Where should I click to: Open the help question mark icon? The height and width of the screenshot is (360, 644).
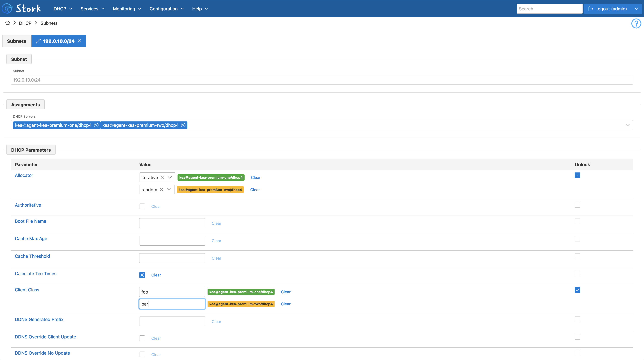coord(636,24)
